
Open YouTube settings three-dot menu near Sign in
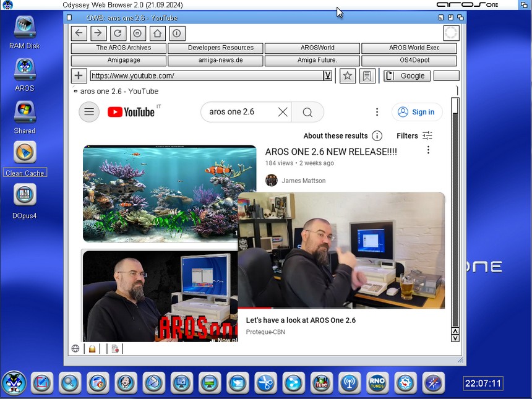click(377, 112)
